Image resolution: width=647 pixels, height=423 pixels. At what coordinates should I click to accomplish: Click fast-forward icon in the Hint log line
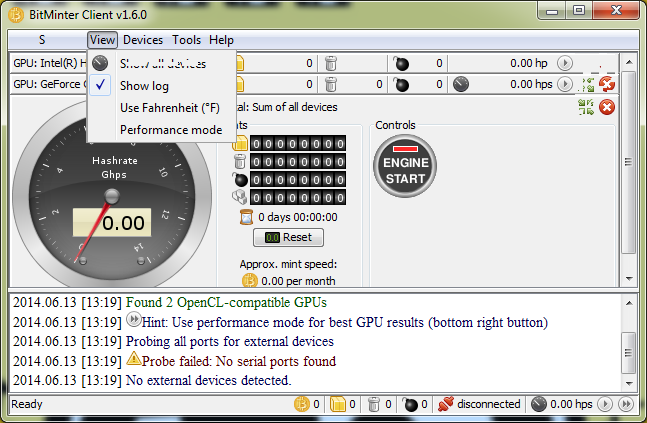(133, 319)
